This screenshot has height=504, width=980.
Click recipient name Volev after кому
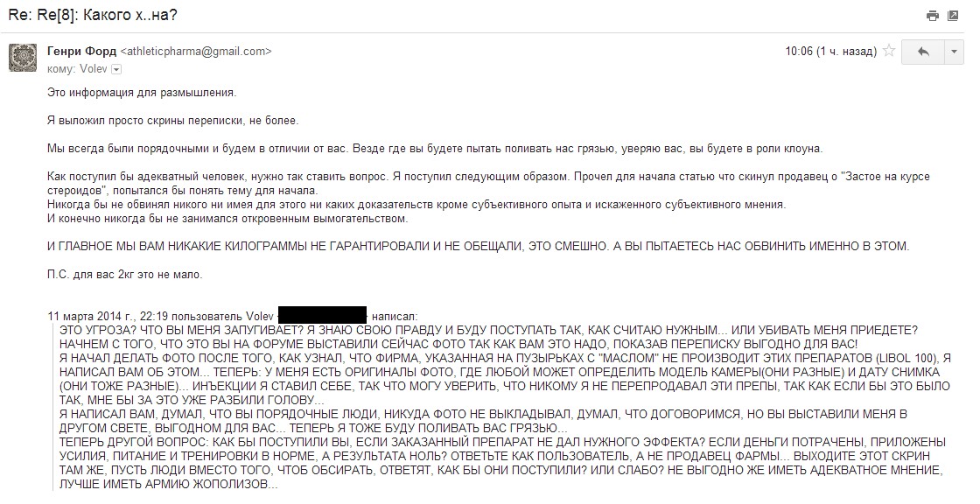point(94,69)
